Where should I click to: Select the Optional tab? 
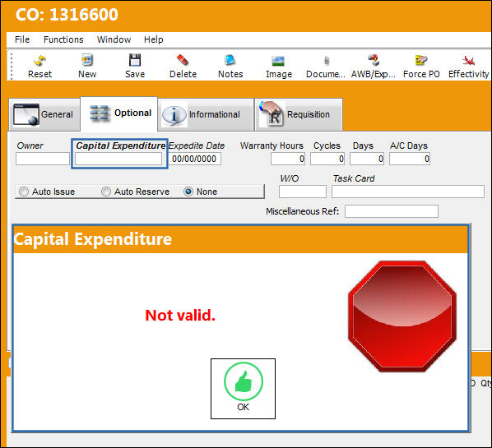coord(119,113)
